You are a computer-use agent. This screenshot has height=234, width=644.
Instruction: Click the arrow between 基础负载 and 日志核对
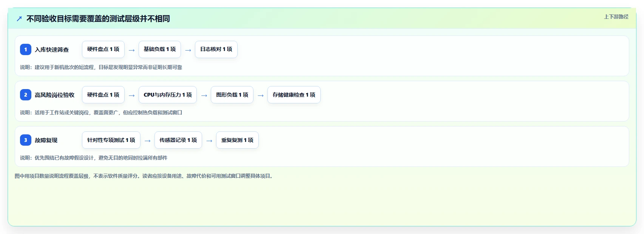point(188,50)
